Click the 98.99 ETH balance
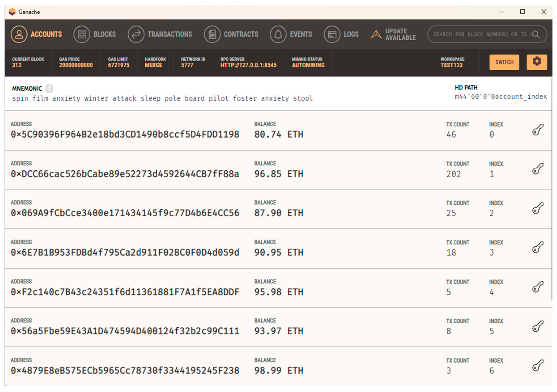The height and width of the screenshot is (392, 557). (279, 370)
